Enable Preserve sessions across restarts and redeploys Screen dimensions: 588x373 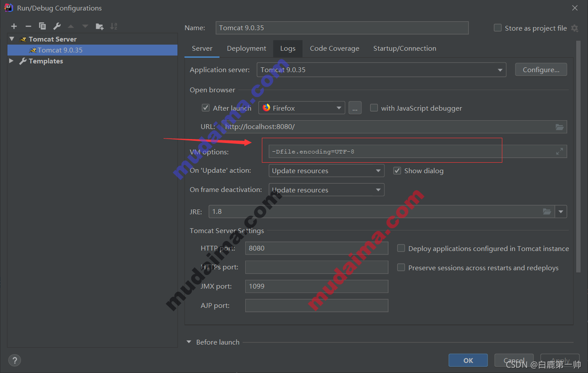pos(401,268)
